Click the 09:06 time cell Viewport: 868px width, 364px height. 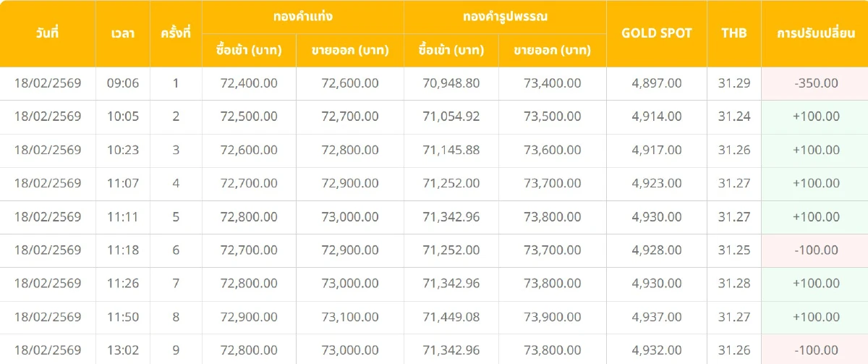click(123, 83)
